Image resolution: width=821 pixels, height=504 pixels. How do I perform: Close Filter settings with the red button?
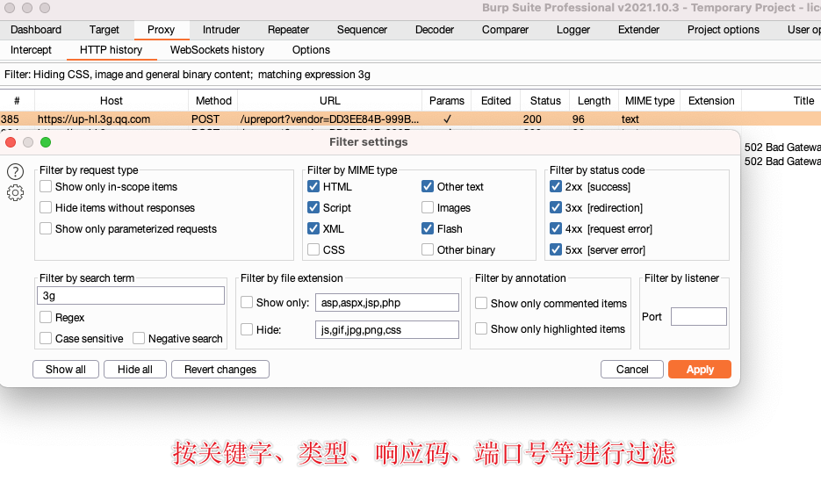[x=11, y=142]
